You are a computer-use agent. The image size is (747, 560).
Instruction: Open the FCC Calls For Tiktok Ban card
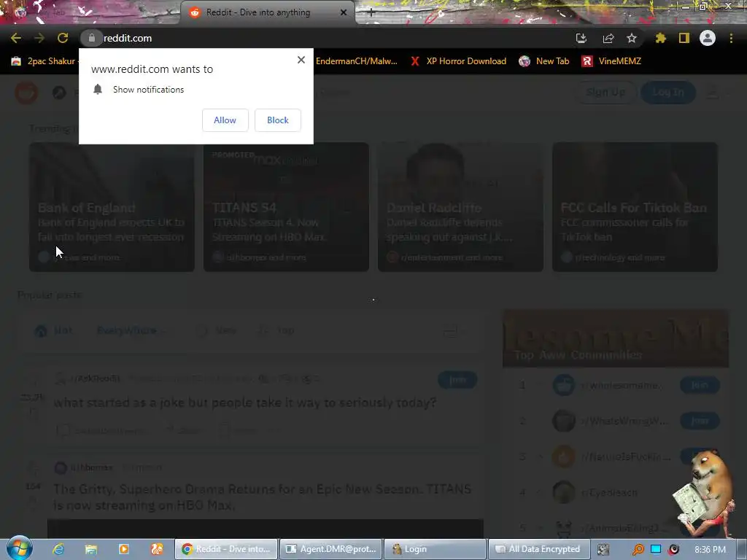(x=635, y=207)
